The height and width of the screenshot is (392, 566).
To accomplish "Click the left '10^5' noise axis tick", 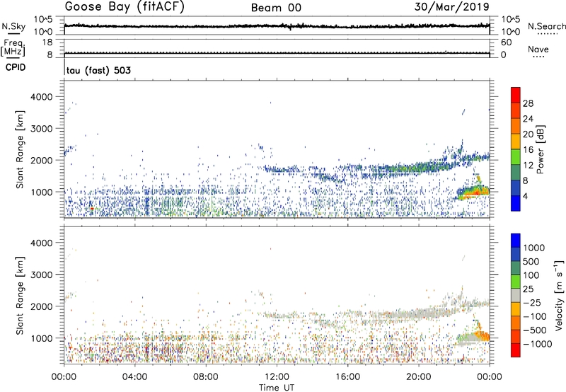I will 43,19.
